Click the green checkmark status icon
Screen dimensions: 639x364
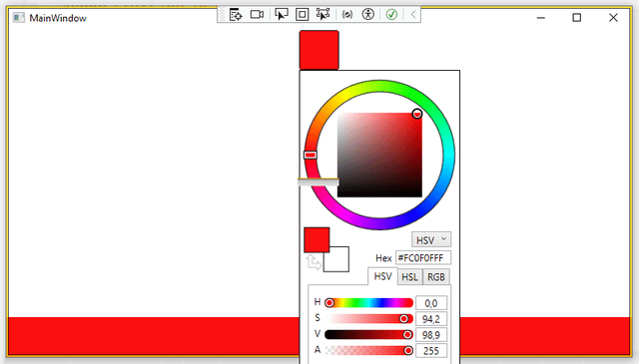tap(391, 15)
